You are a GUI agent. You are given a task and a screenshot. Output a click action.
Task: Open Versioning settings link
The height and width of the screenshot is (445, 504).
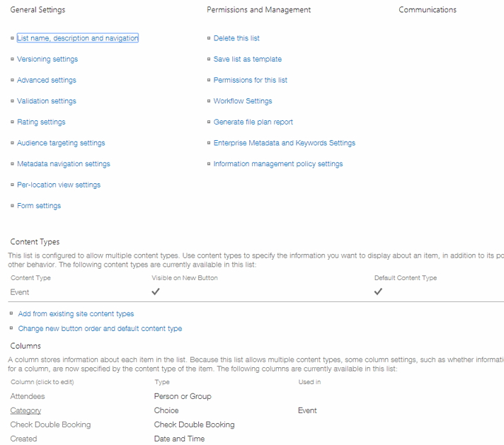[x=47, y=59]
